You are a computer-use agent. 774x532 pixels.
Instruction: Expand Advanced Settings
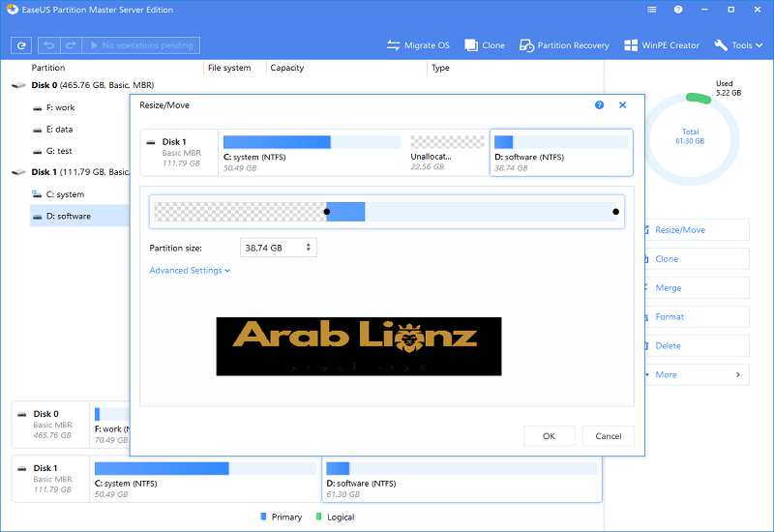tap(190, 271)
